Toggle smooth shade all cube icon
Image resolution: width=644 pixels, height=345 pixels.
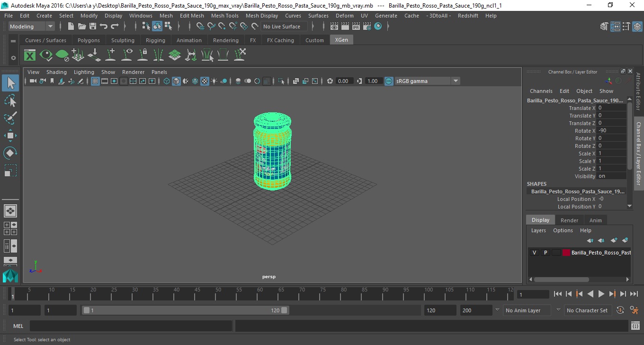tap(176, 81)
